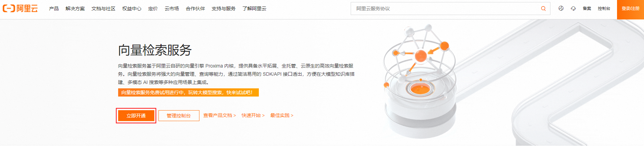Open 云市场 in the navigation bar
The height and width of the screenshot is (146, 644).
(x=172, y=9)
